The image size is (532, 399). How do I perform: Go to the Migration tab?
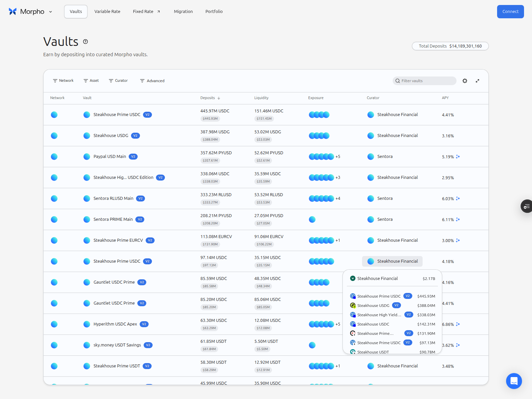pos(183,12)
